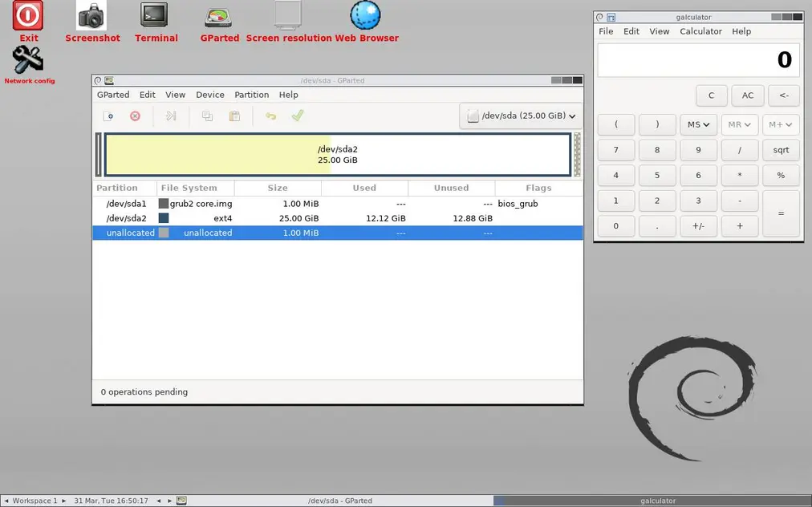
Task: Expand the MS memory store dropdown
Action: [x=698, y=125]
